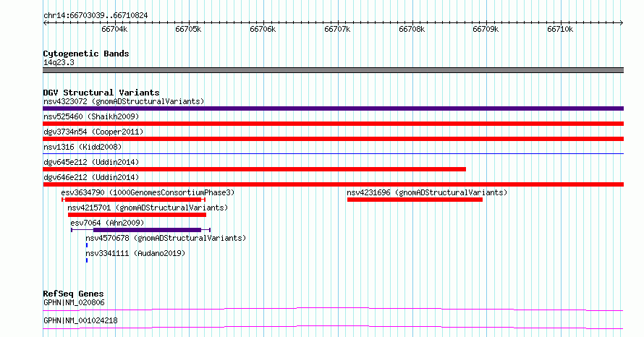Screen dimensions: 644x337
Task: Open the nsv3341111 (Audano2019) label
Action: coord(135,253)
